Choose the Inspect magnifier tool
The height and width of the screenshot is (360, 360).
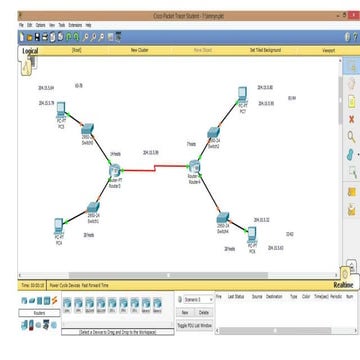(x=351, y=137)
